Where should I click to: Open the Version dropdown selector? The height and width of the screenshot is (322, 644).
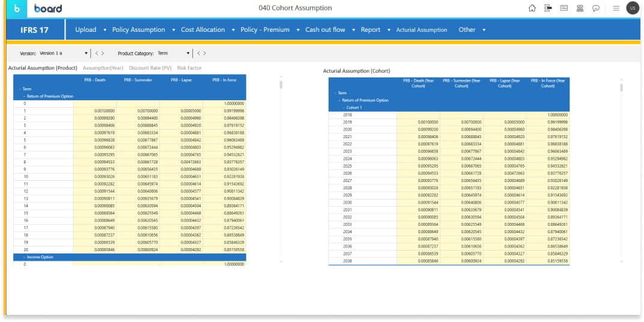(87, 53)
